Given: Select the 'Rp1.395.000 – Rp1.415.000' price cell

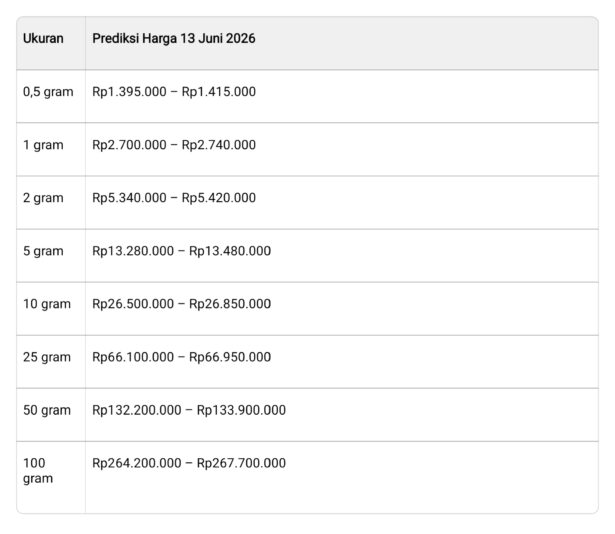Looking at the screenshot, I should [342, 97].
